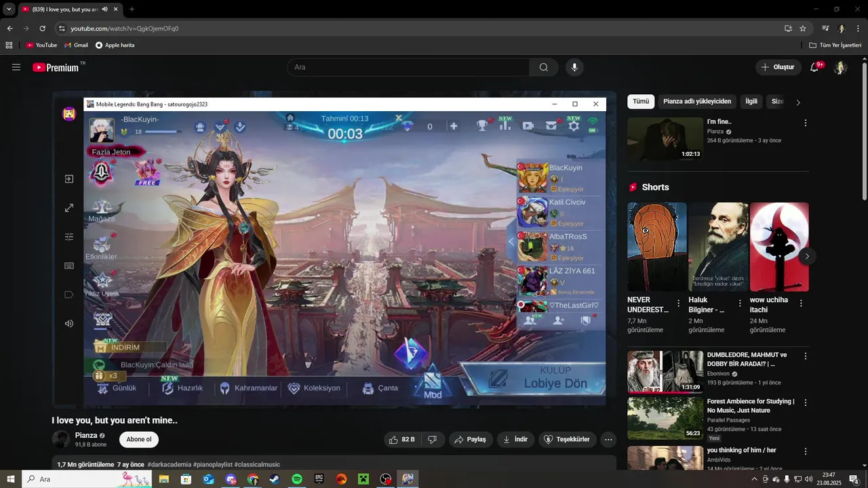Show more filter chips arrow

[x=798, y=102]
